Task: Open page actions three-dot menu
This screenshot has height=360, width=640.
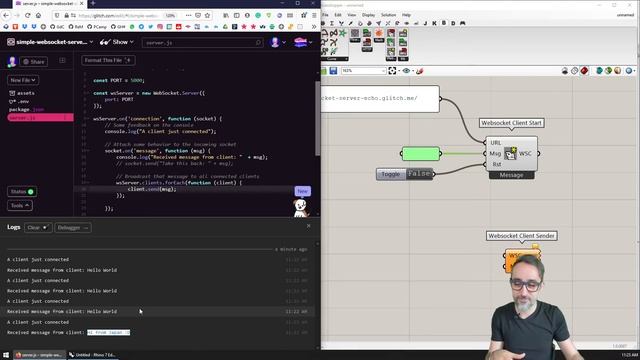Action: click(188, 15)
